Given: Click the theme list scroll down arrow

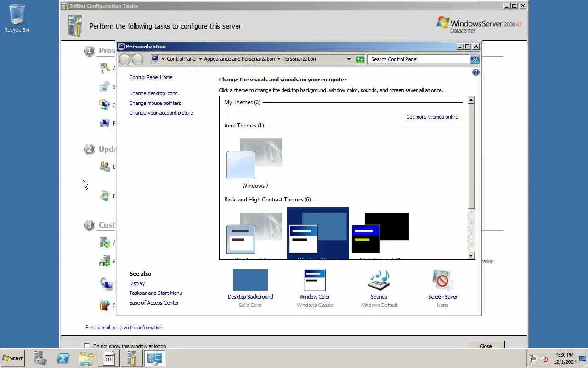Looking at the screenshot, I should [x=471, y=256].
